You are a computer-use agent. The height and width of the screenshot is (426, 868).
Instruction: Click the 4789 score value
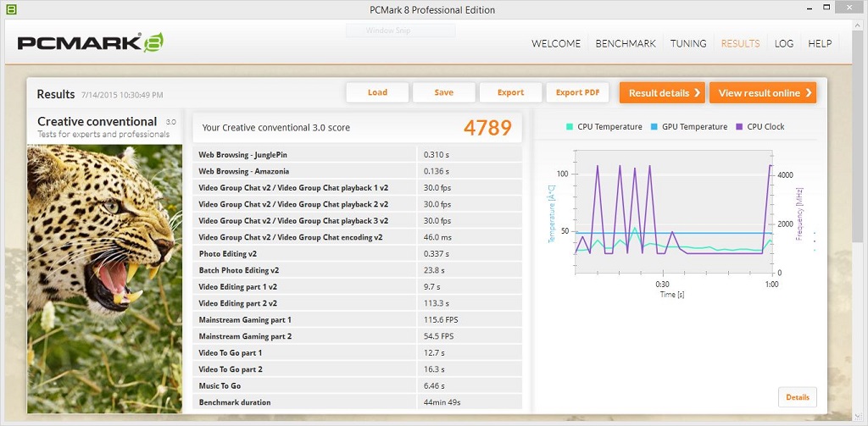click(487, 128)
